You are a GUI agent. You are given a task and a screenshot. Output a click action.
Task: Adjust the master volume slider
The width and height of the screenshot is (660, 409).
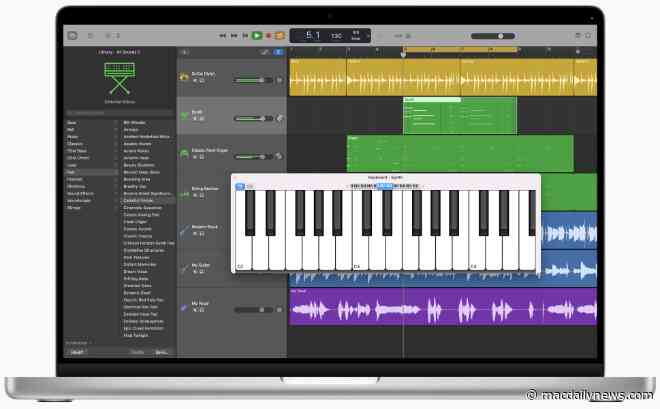pyautogui.click(x=492, y=36)
